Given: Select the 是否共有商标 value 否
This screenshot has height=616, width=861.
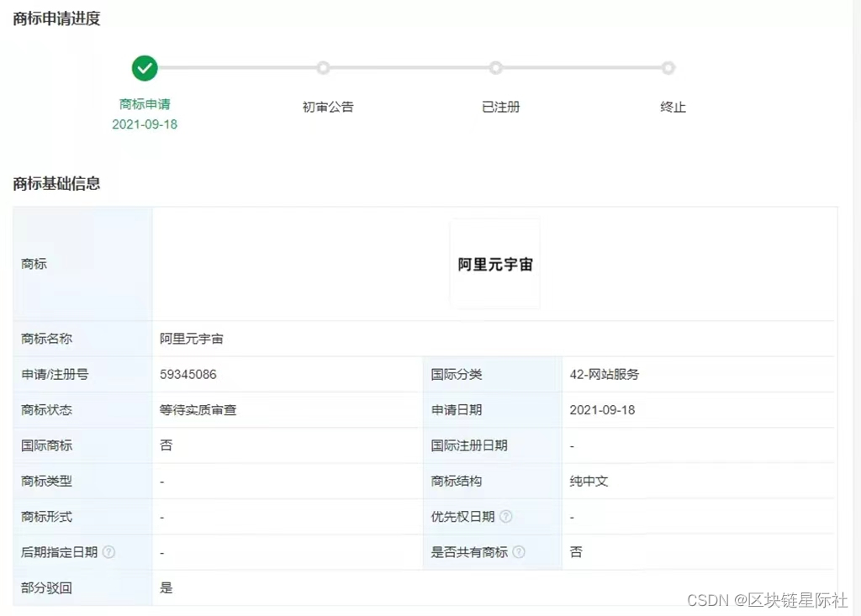Looking at the screenshot, I should click(575, 552).
